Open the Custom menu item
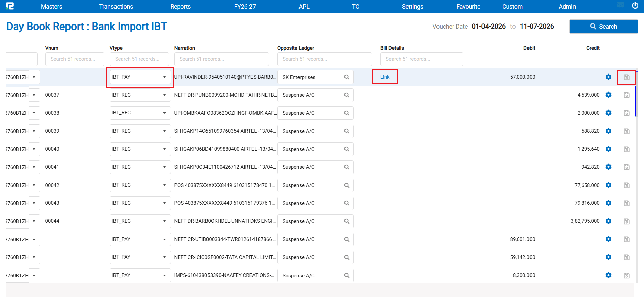Viewport: 644px width, 297px height. [512, 7]
